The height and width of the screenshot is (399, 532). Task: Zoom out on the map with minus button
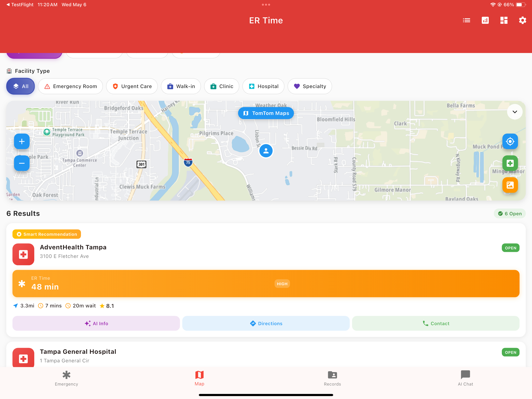(22, 163)
